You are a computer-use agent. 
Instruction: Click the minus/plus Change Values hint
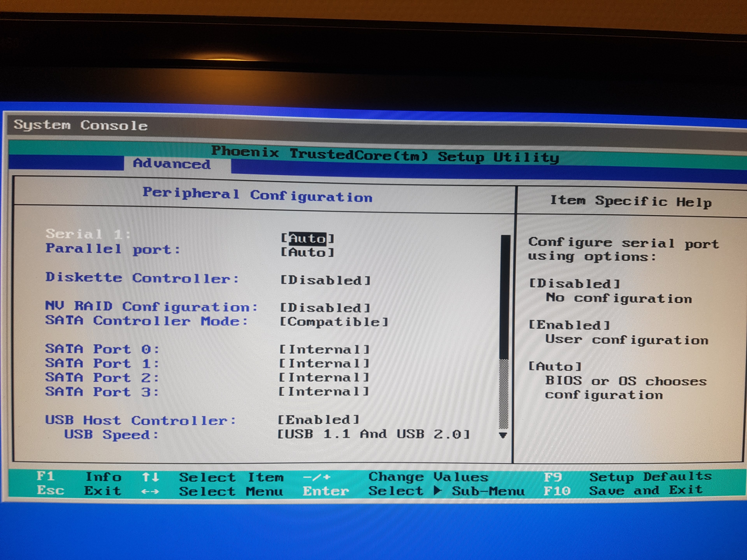click(395, 477)
